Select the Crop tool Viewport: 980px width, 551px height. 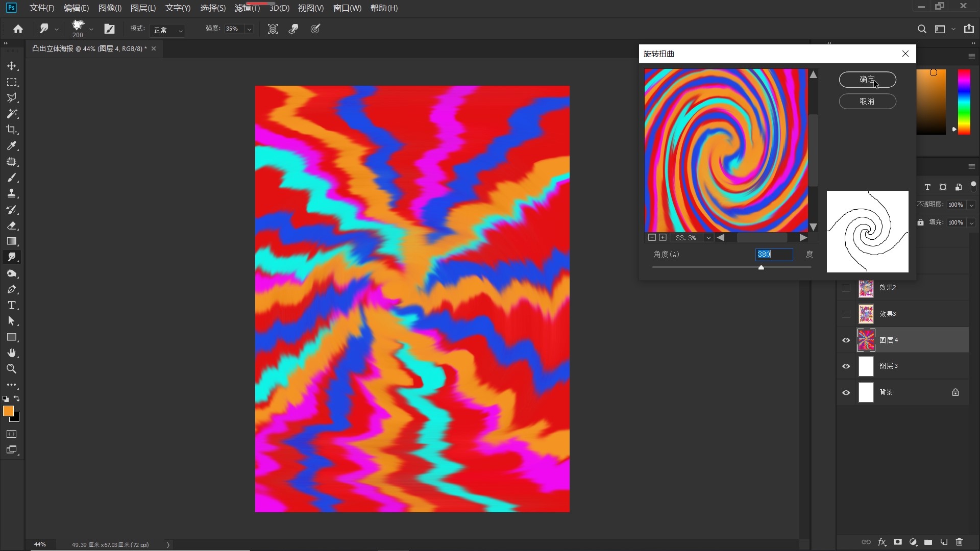click(x=12, y=130)
